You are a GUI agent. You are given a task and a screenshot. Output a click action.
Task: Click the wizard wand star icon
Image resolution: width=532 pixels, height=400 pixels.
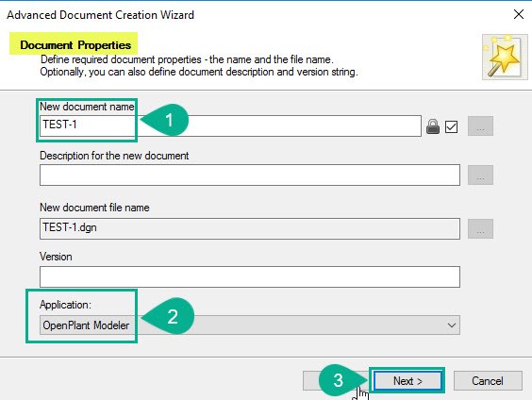click(x=505, y=57)
